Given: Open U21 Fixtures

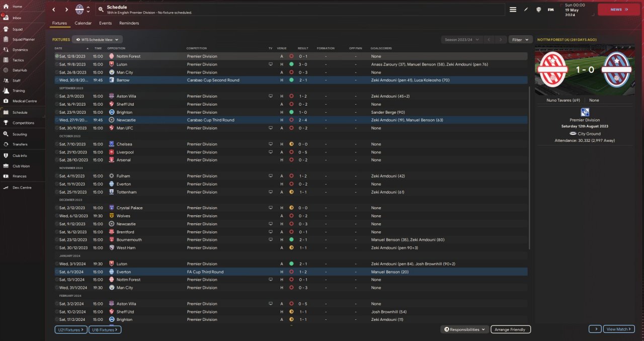Looking at the screenshot, I should 70,330.
